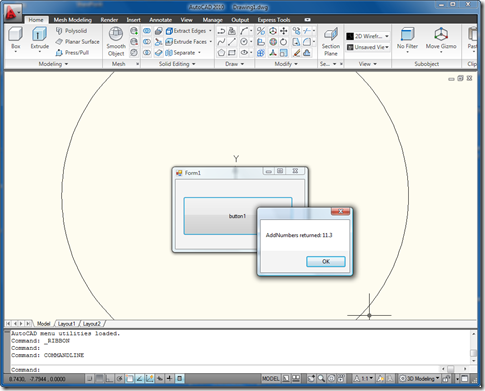Viewport: 485px width, 391px height.
Task: Click the Move tool in Modify panel
Action: click(284, 31)
